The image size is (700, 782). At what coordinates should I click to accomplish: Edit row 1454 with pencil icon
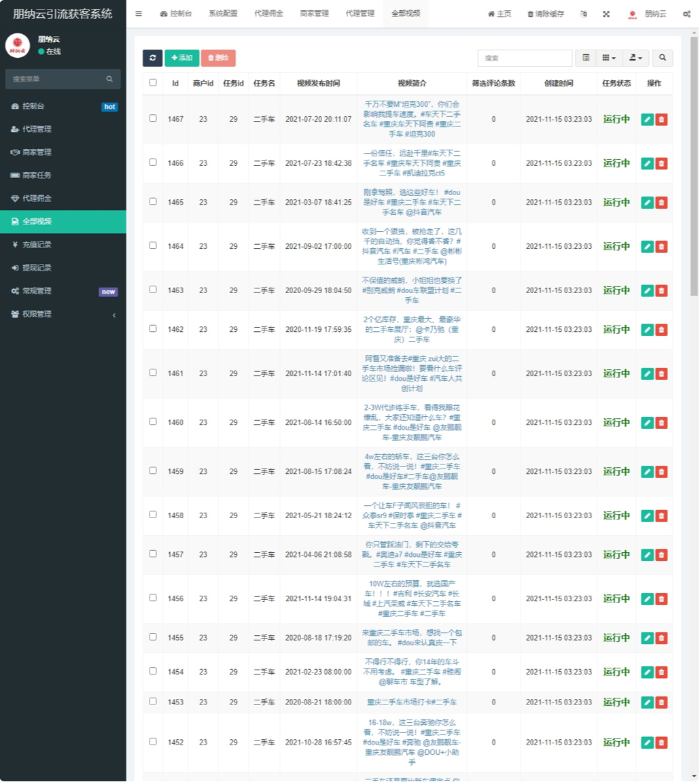[x=647, y=672]
